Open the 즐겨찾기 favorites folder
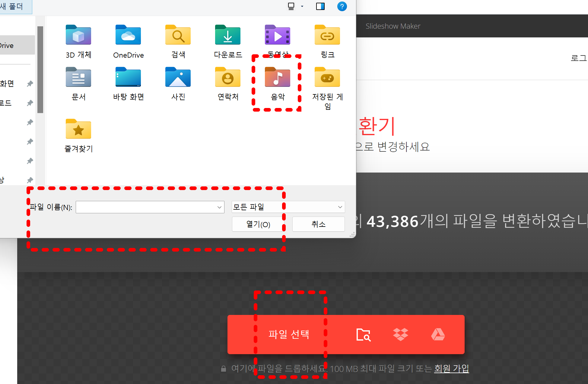 tap(78, 130)
